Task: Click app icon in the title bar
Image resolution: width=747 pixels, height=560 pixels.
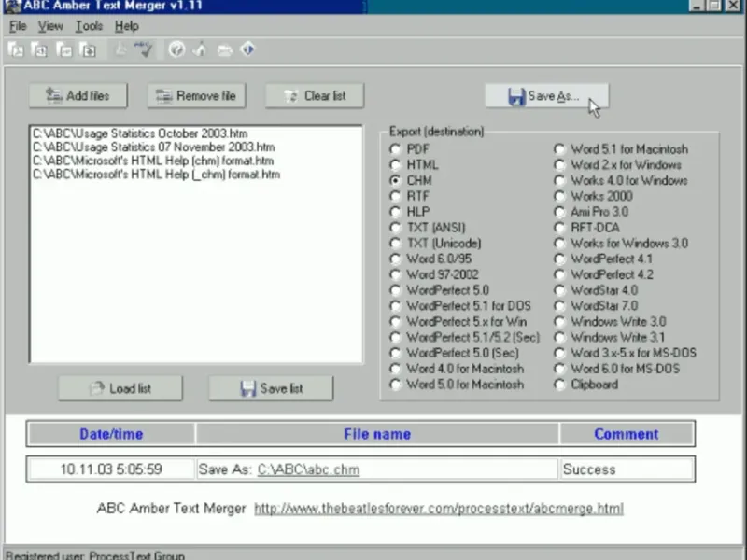Action: tap(11, 6)
